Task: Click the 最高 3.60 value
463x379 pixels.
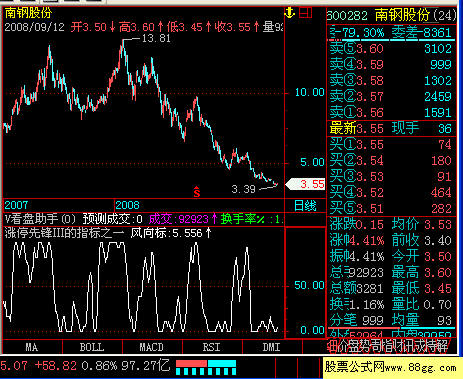Action: click(x=422, y=272)
